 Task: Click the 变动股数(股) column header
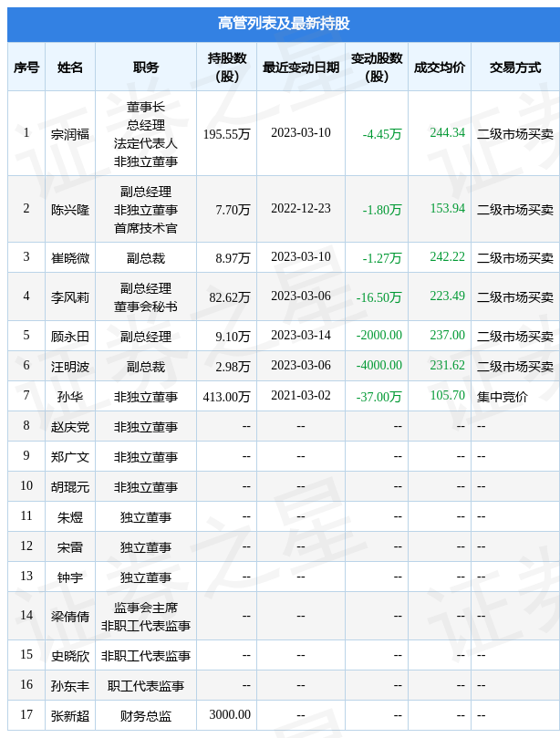point(377,68)
